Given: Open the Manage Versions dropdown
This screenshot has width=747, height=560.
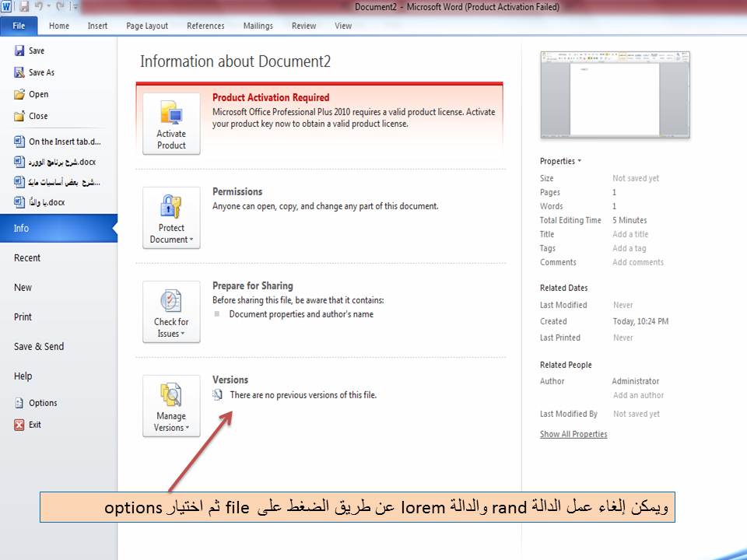Looking at the screenshot, I should tap(171, 406).
